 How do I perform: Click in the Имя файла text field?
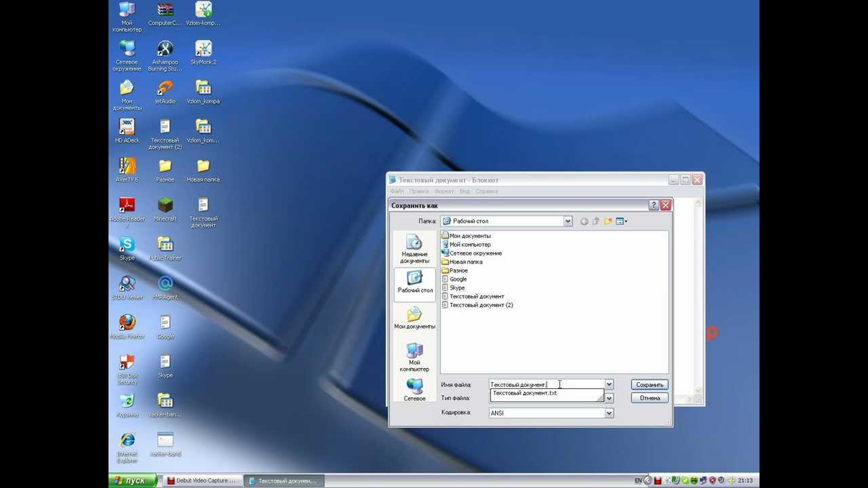[x=547, y=384]
